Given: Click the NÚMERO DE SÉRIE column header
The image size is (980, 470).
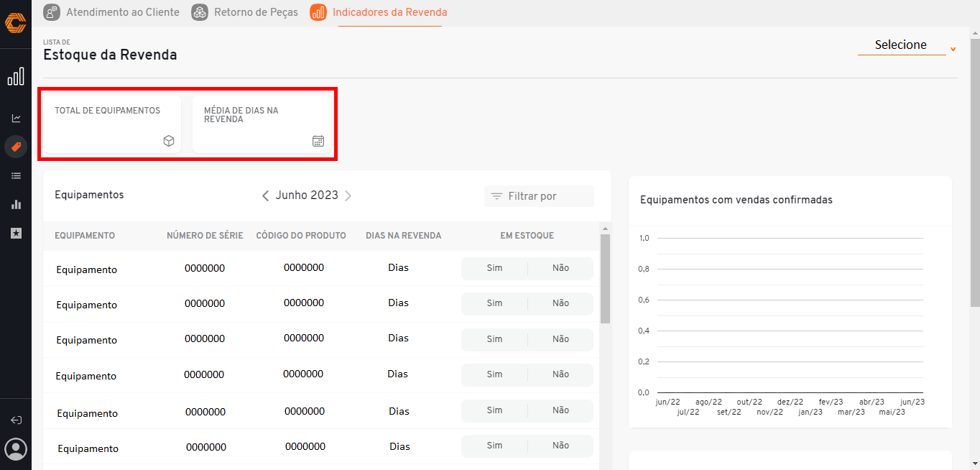Looking at the screenshot, I should (x=205, y=236).
